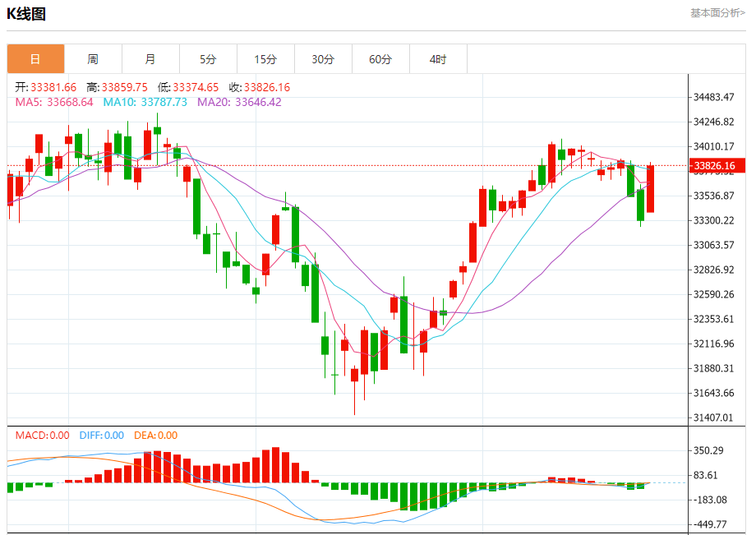This screenshot has height=535, width=756.
Task: Click the red 33826.16 current price label
Action: click(x=717, y=166)
